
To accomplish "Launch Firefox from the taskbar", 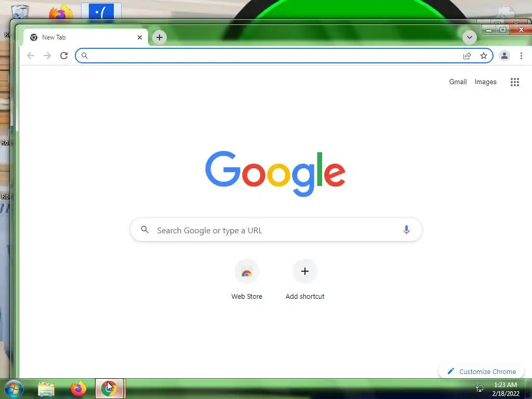I will click(78, 389).
